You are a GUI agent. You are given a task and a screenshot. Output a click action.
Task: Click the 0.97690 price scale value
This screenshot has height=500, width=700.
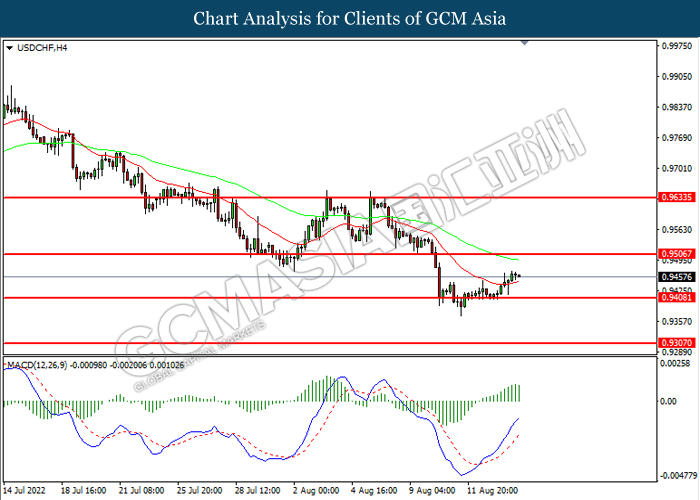pyautogui.click(x=677, y=138)
